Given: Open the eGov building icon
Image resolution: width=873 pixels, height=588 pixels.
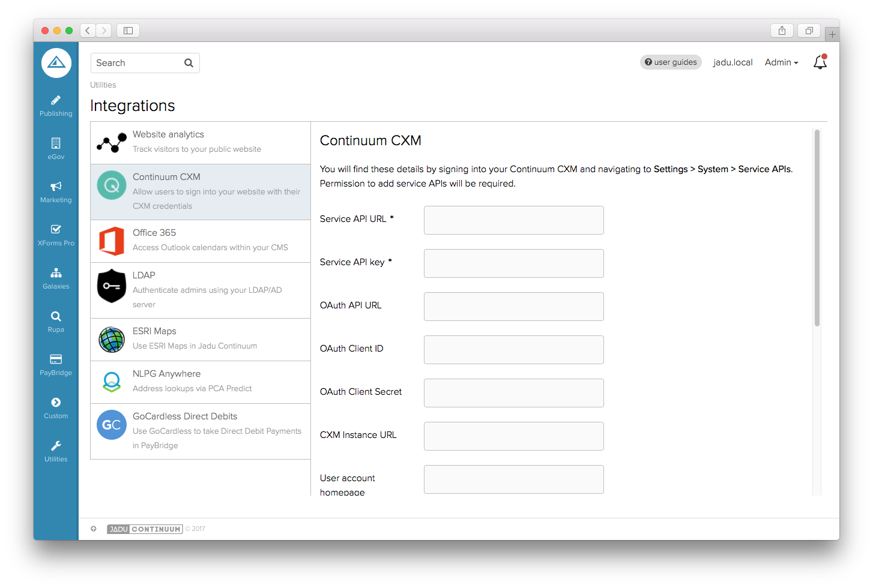Looking at the screenshot, I should click(x=56, y=143).
